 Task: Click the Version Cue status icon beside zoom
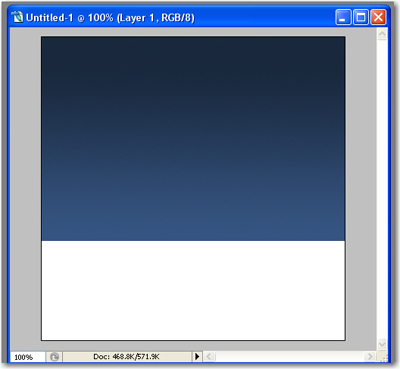[54, 357]
